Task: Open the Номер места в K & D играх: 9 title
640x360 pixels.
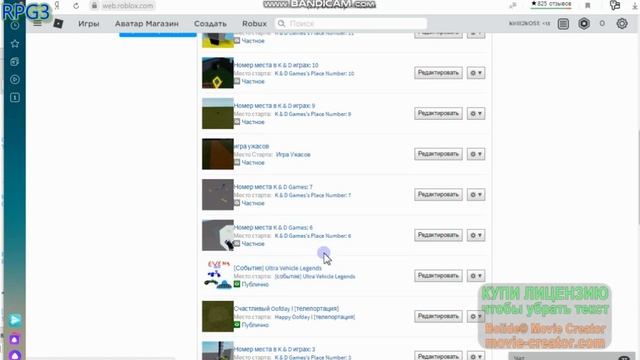Action: [274, 106]
